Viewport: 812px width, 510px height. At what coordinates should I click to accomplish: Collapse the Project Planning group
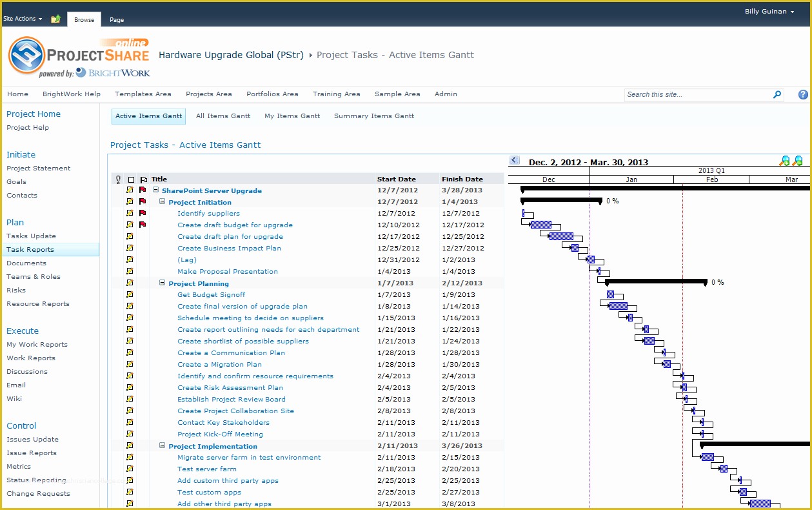click(163, 283)
